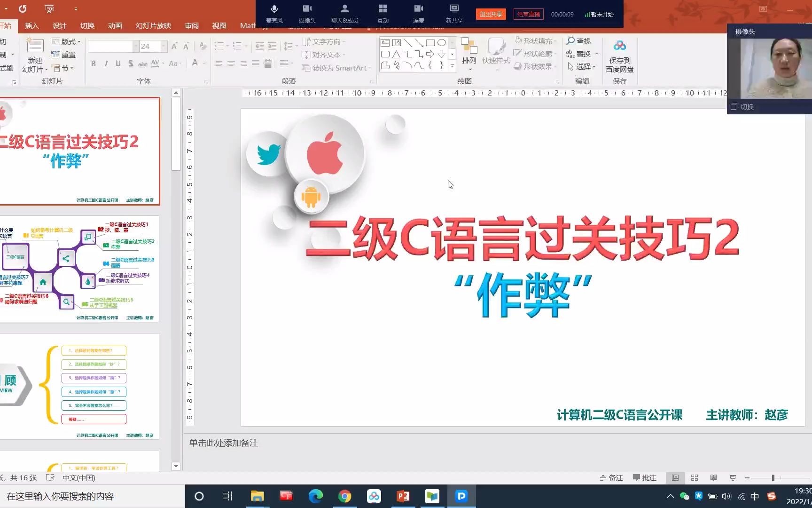Viewport: 812px width, 508px height.
Task: Toggle underline formatting button
Action: pyautogui.click(x=118, y=63)
